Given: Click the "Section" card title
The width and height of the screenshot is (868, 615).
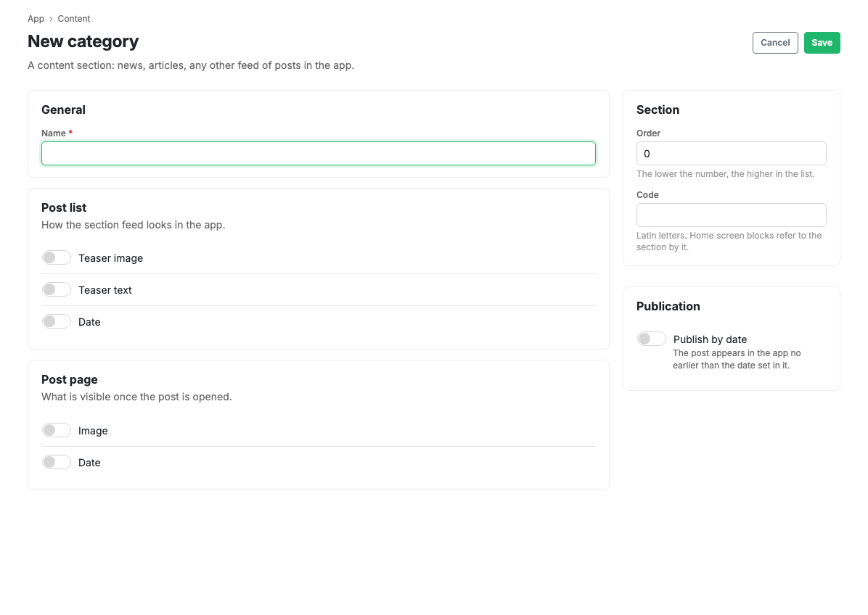Looking at the screenshot, I should click(x=658, y=110).
